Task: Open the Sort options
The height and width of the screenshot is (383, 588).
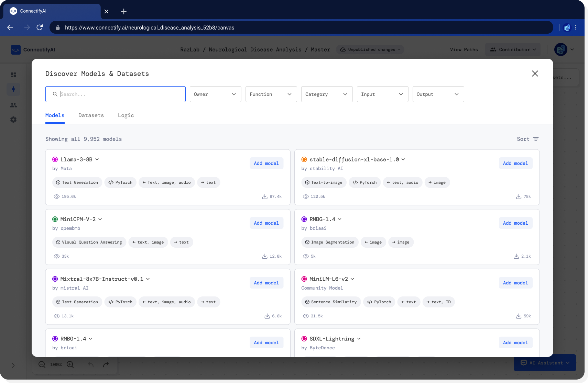Action: (x=527, y=139)
